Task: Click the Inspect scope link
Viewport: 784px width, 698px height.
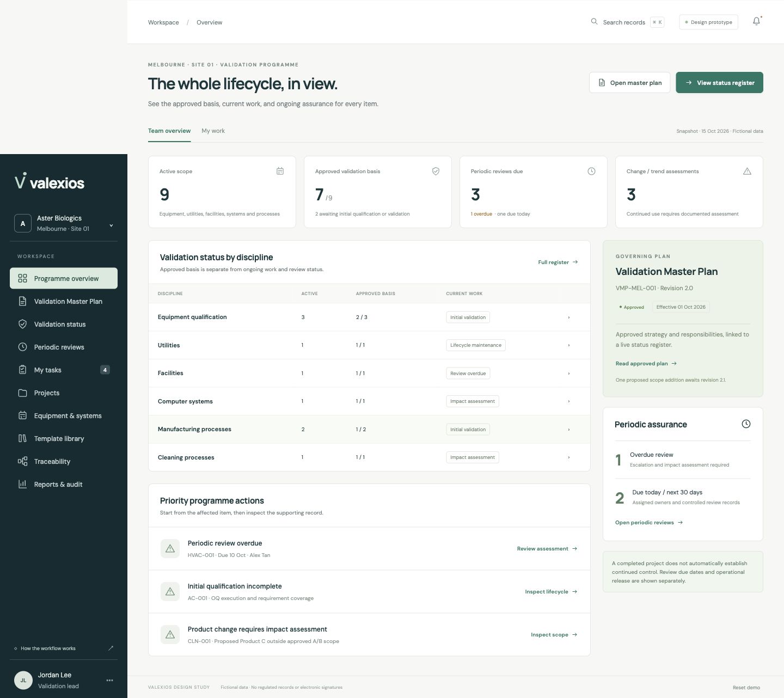Action: pos(554,634)
